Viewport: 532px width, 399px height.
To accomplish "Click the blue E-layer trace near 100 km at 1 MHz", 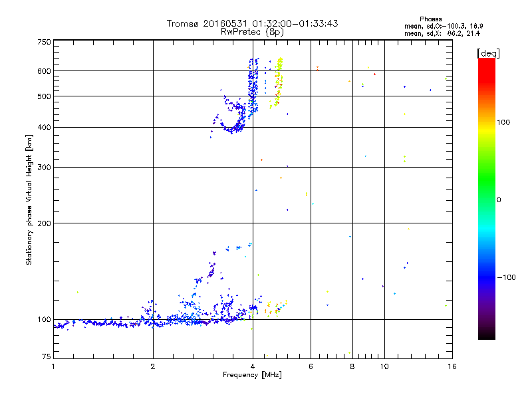I will click(61, 326).
